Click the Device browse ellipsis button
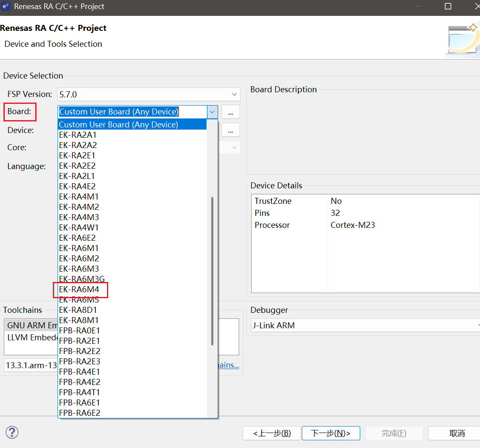The width and height of the screenshot is (480, 448). pyautogui.click(x=231, y=130)
